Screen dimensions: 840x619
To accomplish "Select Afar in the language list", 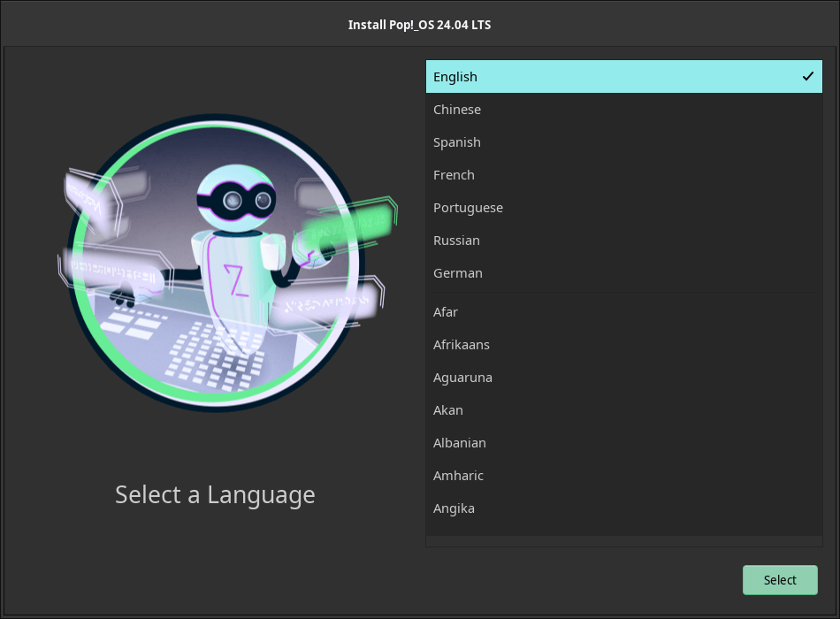I will (x=446, y=312).
